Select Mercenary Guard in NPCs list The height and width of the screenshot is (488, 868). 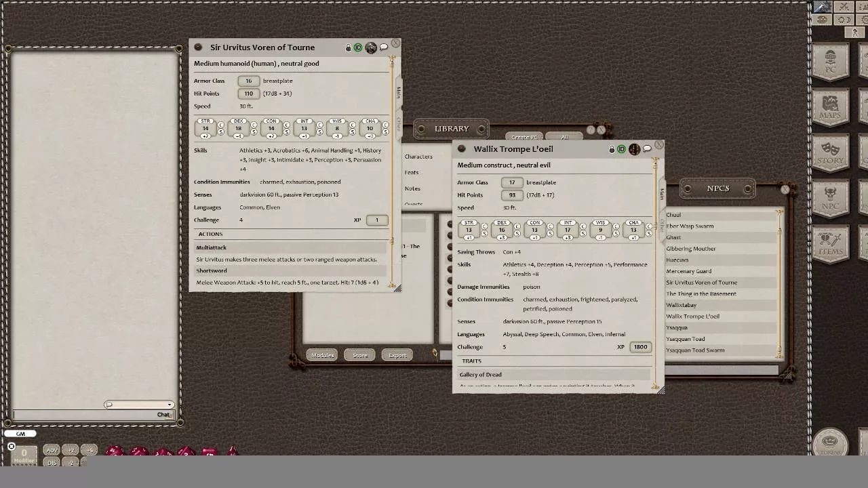pyautogui.click(x=721, y=271)
